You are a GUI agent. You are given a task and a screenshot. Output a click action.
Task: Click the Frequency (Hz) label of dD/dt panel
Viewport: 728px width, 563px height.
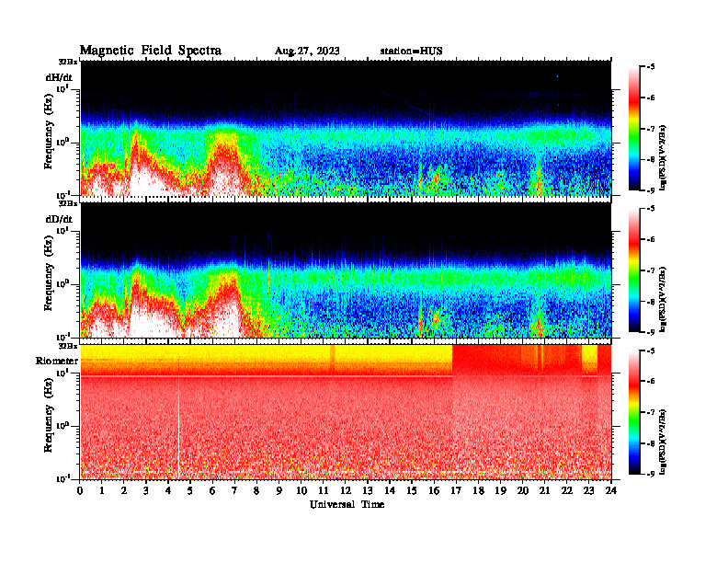tap(49, 273)
